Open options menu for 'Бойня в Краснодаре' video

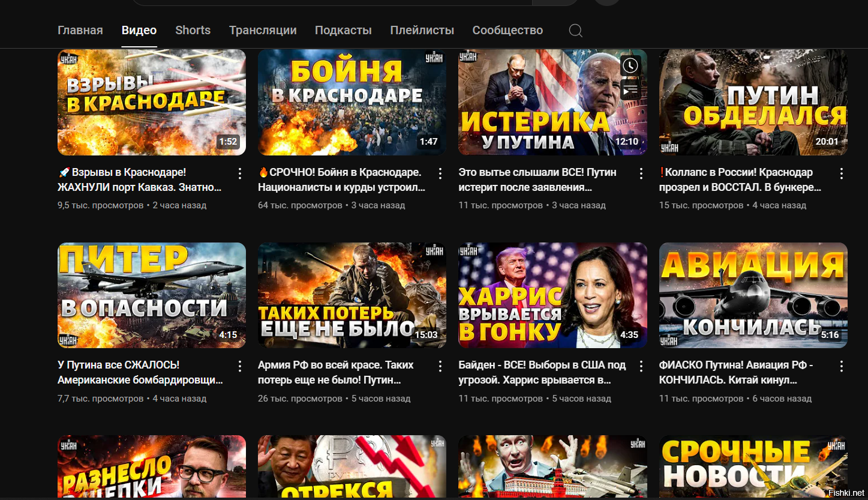tap(440, 173)
